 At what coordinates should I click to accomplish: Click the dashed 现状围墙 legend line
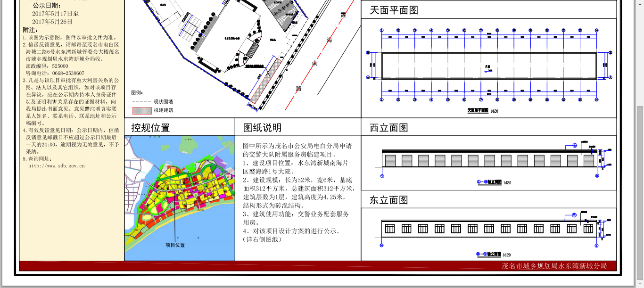click(140, 101)
